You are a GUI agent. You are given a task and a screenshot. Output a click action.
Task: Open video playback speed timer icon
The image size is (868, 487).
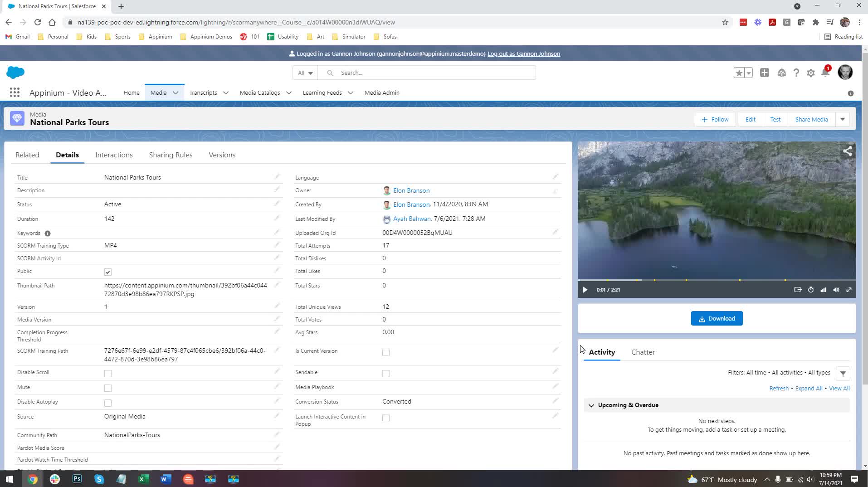811,290
